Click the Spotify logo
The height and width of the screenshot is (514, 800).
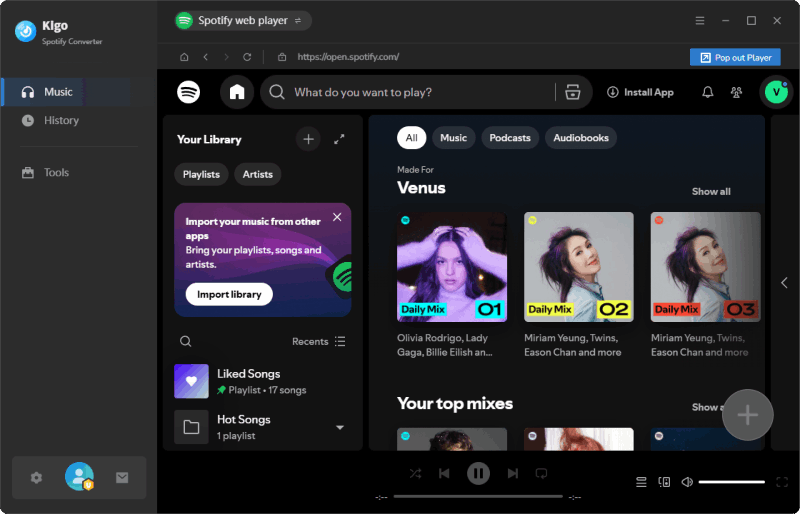(189, 92)
